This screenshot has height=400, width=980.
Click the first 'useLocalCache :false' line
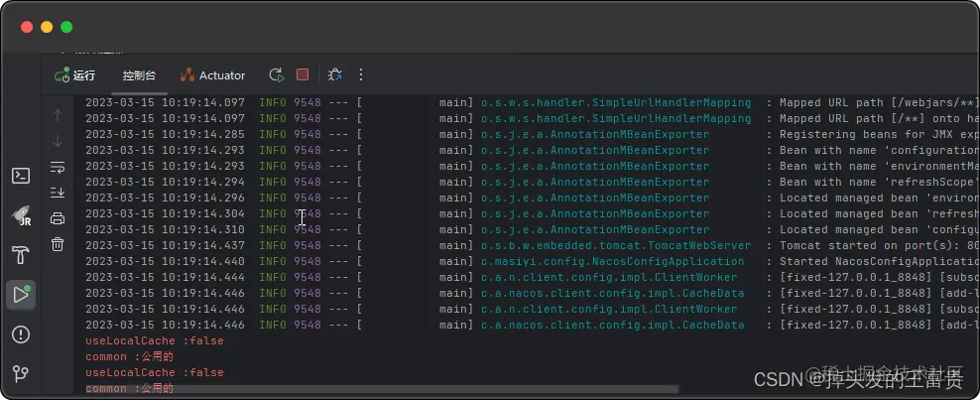[x=155, y=340]
